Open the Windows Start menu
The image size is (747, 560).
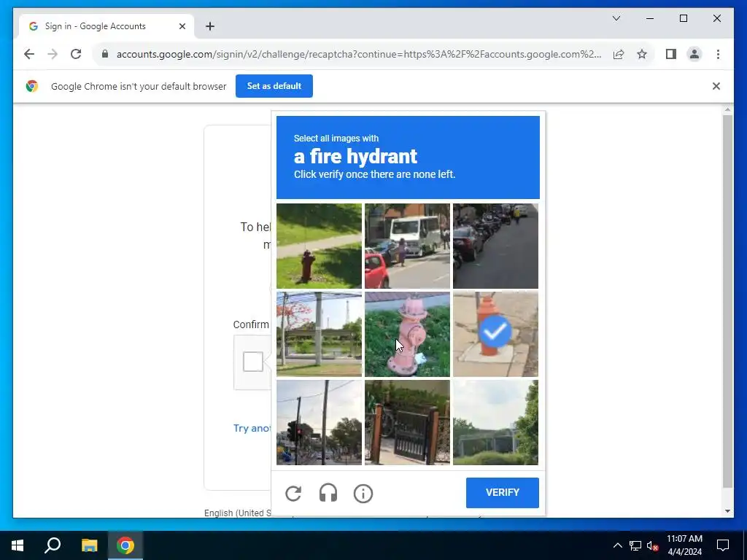[18, 545]
